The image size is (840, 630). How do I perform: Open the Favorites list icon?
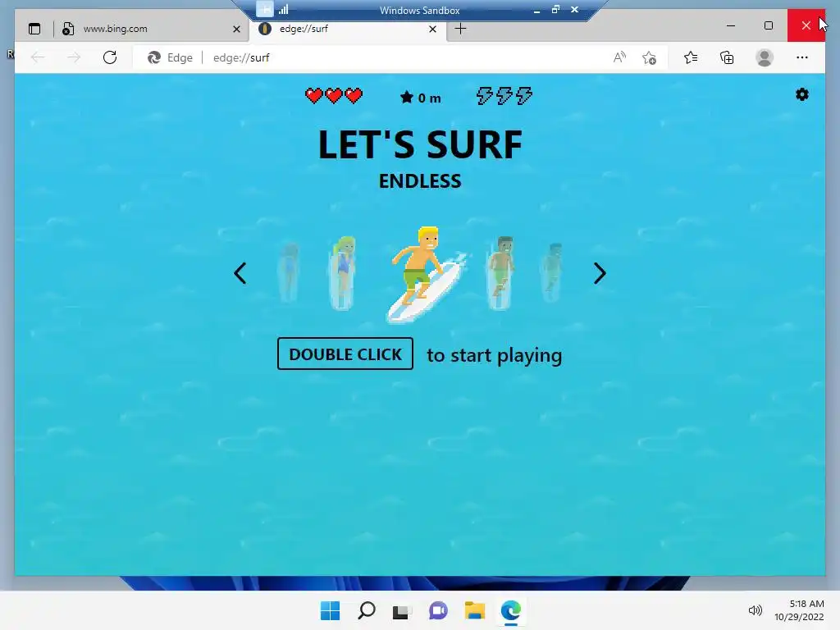coord(691,57)
